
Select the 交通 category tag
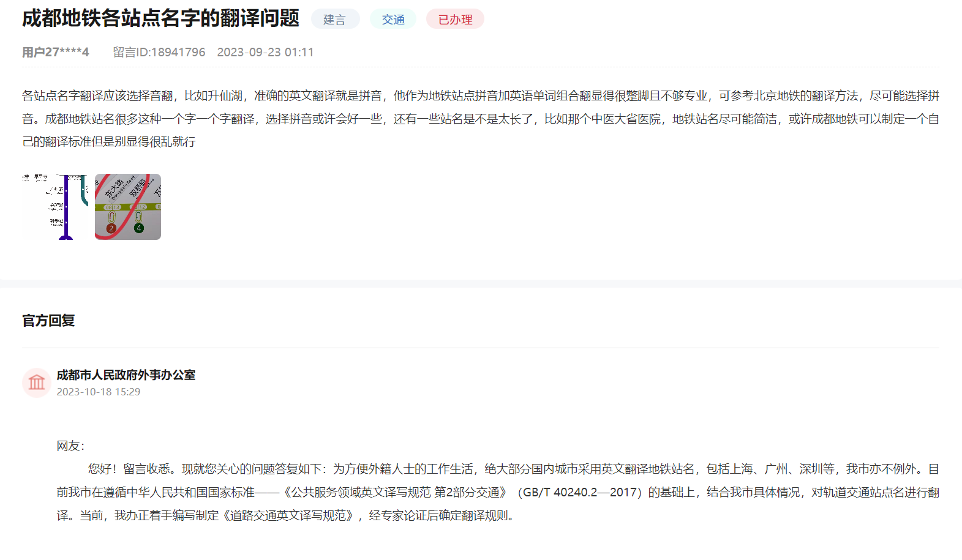(393, 20)
